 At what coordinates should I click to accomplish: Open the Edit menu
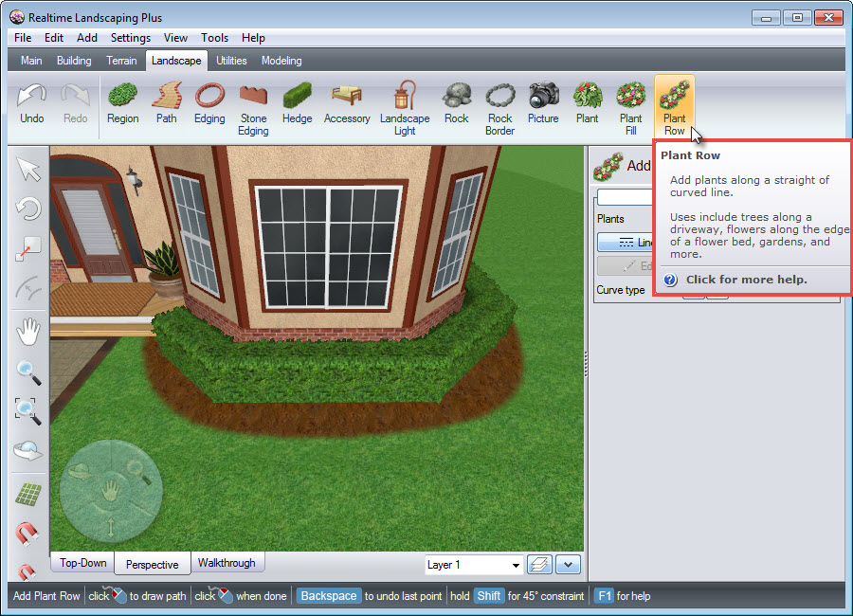[54, 38]
